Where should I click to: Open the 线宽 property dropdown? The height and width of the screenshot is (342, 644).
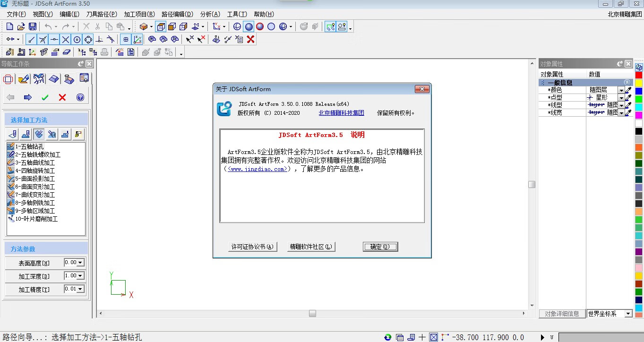621,112
